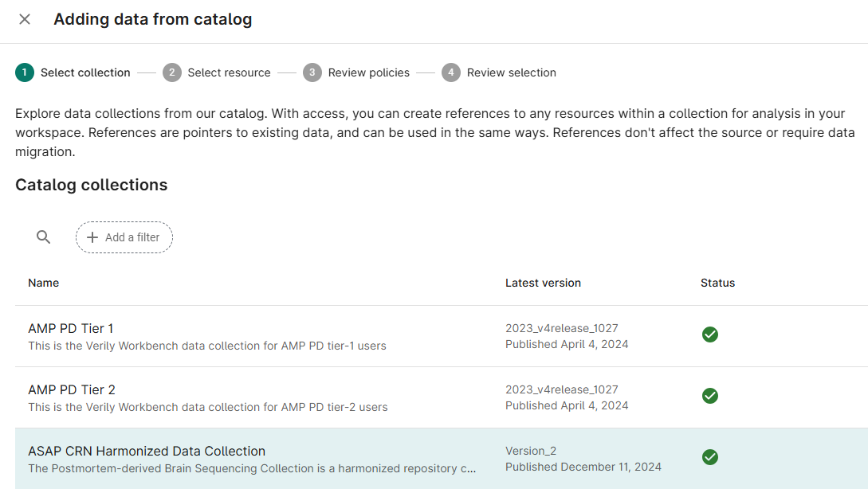868x489 pixels.
Task: Sort the table by Name column
Action: tap(44, 283)
